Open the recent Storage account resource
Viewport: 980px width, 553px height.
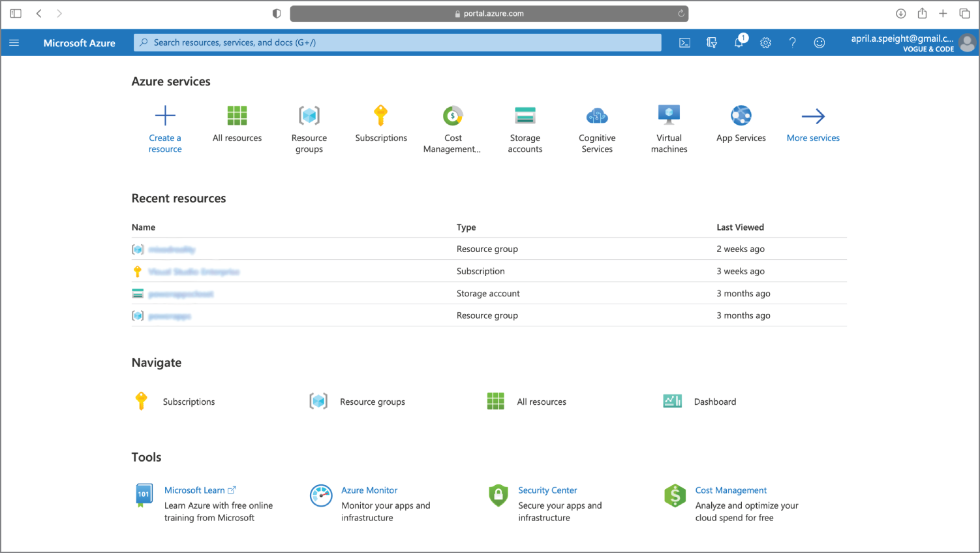181,294
